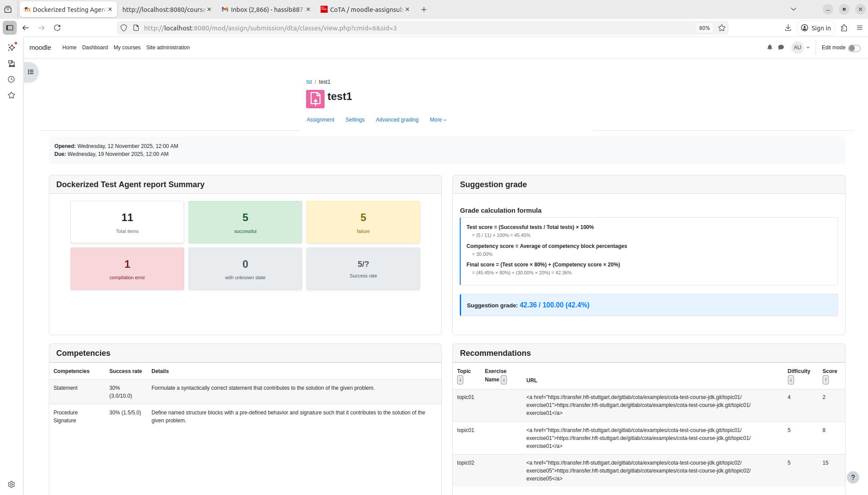
Task: Open notifications bell in Moodle header
Action: (769, 48)
